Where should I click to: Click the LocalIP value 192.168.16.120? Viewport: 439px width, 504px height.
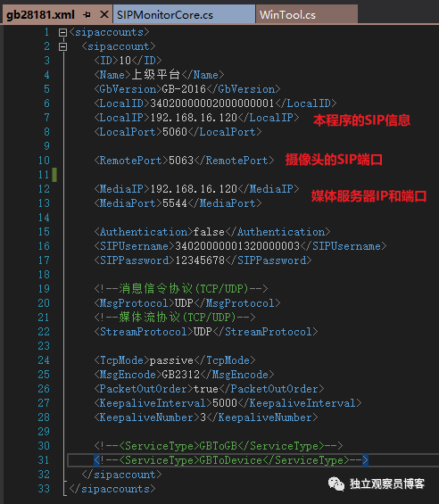pyautogui.click(x=194, y=118)
